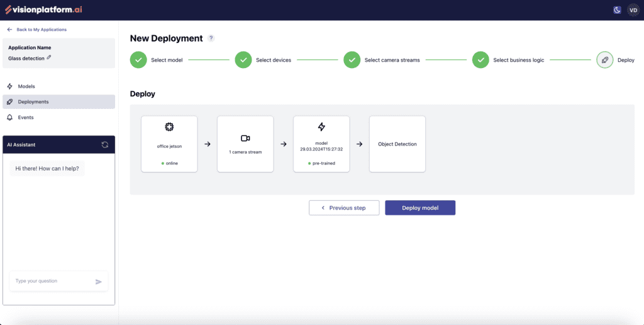644x325 pixels.
Task: Click the Events bell icon
Action: click(10, 117)
